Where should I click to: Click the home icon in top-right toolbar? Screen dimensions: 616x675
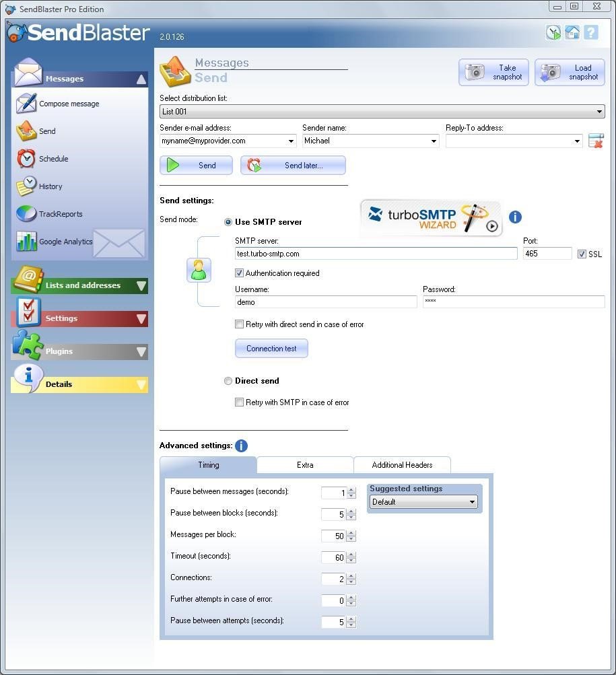572,32
